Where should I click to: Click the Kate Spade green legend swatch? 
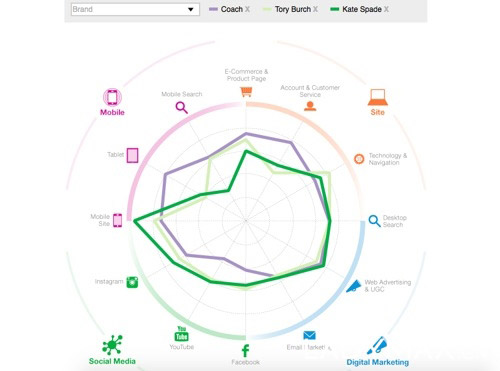tap(334, 9)
